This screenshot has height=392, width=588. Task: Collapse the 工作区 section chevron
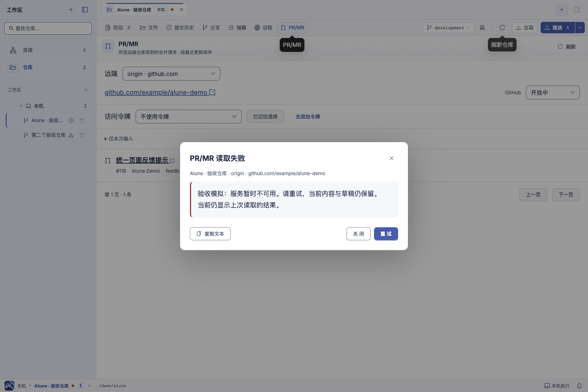[x=86, y=90]
